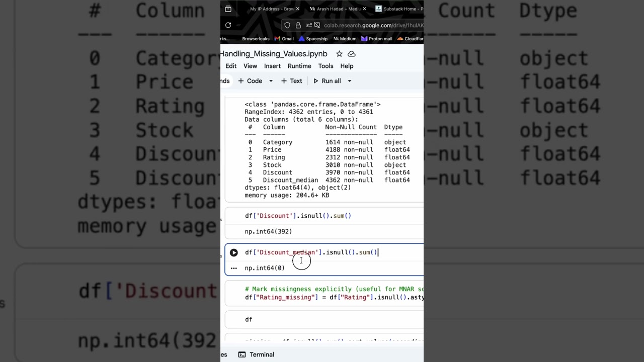Screen dimensions: 644x362
Task: Open the Tools menu
Action: click(x=326, y=66)
